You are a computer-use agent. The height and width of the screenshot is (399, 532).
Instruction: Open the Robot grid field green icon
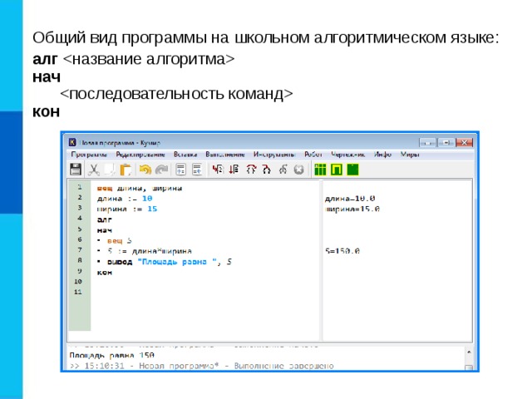[x=320, y=170]
